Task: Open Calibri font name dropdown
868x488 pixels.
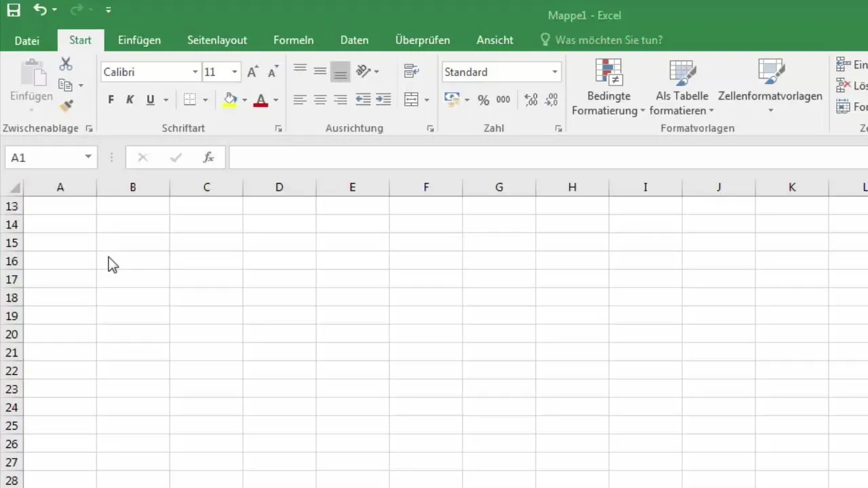Action: 195,72
